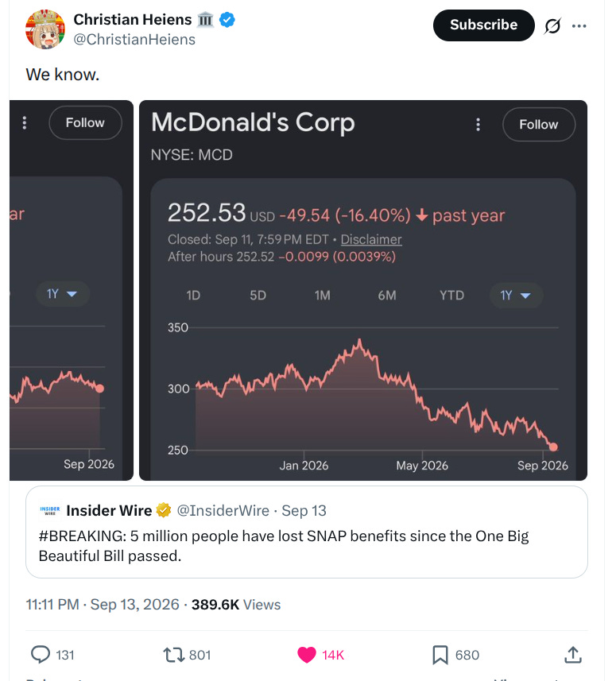Viewport: 616px width, 681px height.
Task: Follow McDonald's Corp stock
Action: [x=539, y=125]
